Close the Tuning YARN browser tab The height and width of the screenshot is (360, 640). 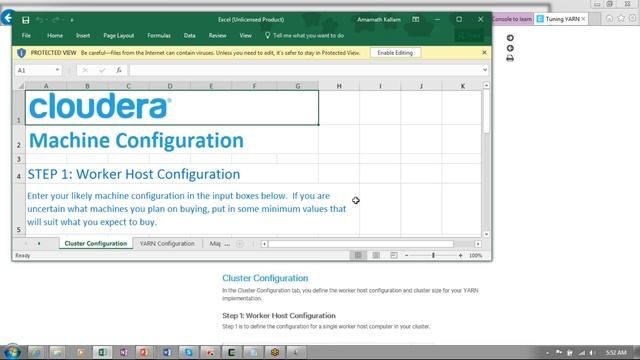[x=583, y=19]
